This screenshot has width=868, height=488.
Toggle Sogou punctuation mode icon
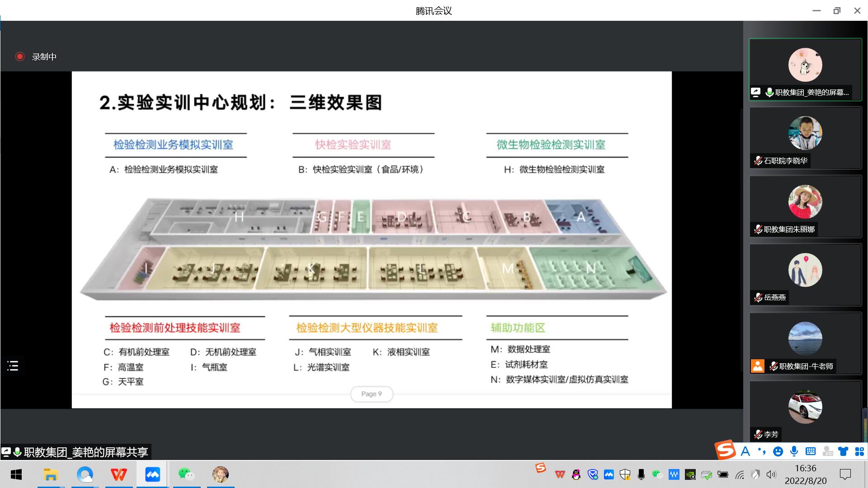pyautogui.click(x=762, y=451)
